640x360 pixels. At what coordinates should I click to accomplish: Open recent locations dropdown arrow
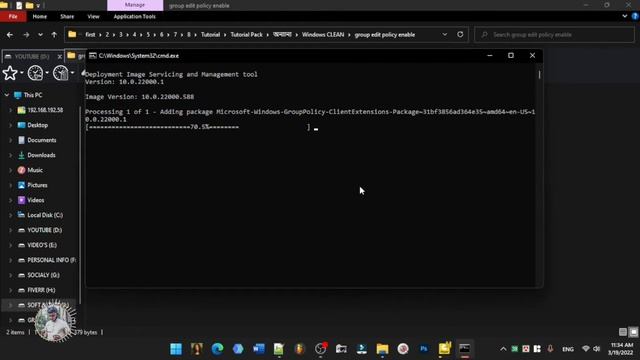[x=40, y=35]
